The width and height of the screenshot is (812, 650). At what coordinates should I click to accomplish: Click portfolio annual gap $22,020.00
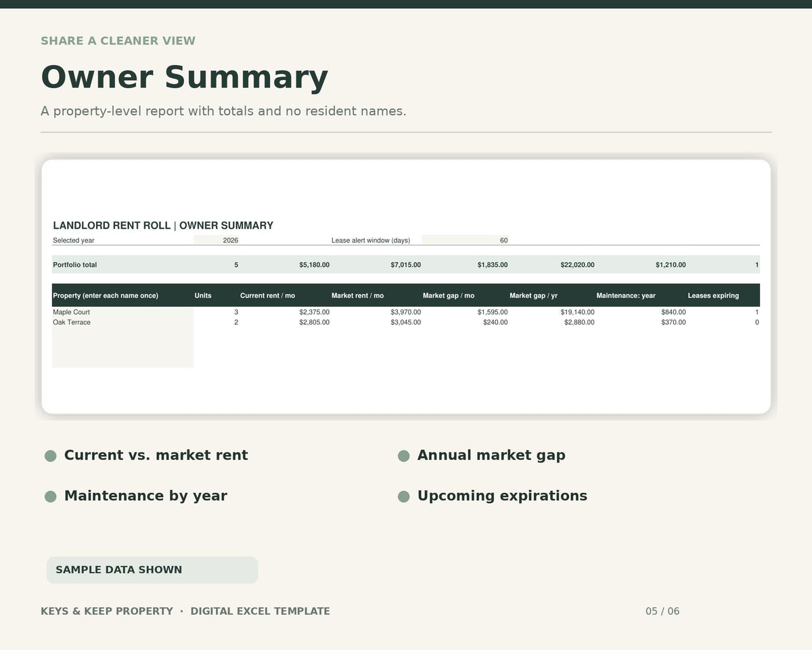[x=577, y=265]
